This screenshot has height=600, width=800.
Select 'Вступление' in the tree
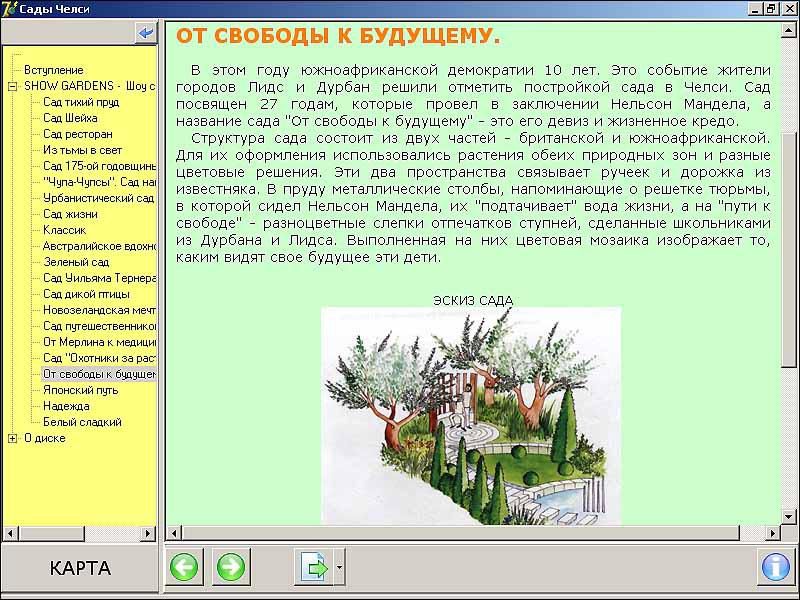pos(53,70)
